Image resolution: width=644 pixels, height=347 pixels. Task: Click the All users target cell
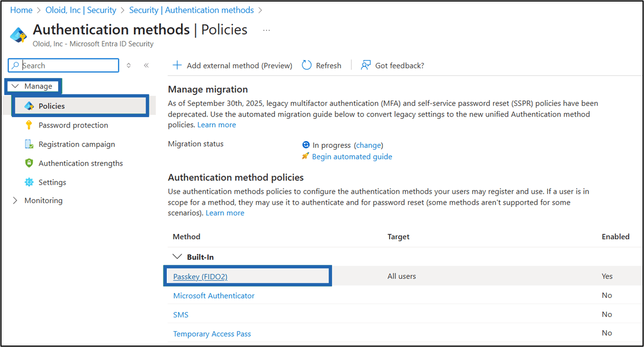[402, 276]
